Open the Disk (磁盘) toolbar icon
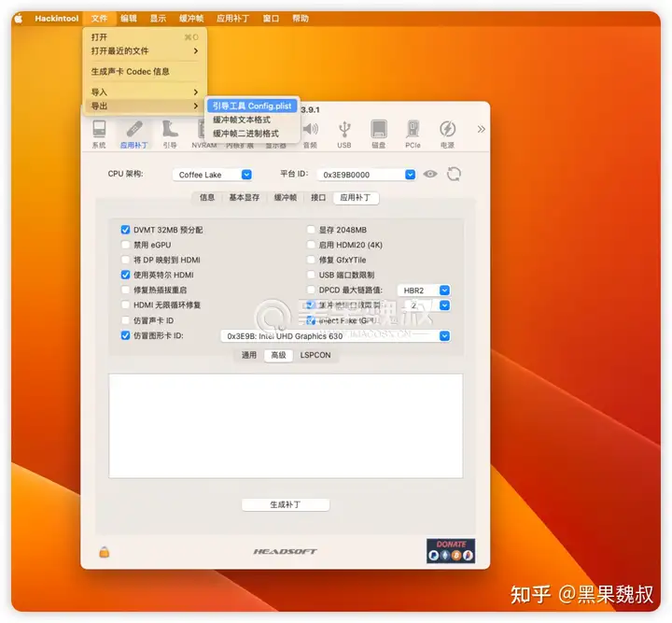The height and width of the screenshot is (623, 672). (378, 134)
